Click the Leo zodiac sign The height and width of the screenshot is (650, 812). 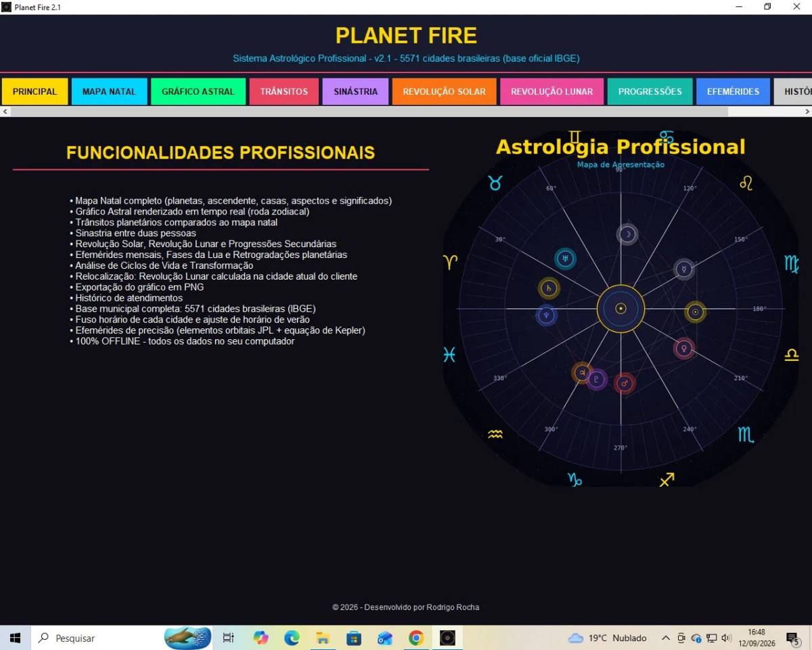(746, 183)
